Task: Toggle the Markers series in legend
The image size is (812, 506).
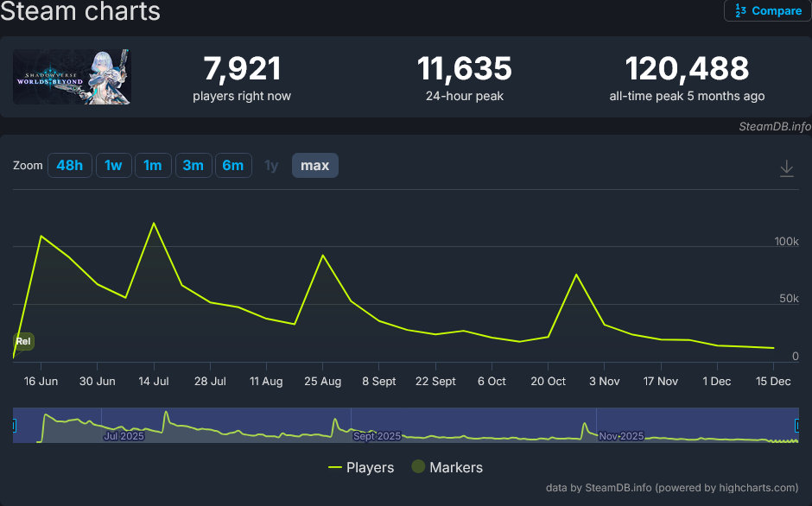Action: pyautogui.click(x=447, y=467)
